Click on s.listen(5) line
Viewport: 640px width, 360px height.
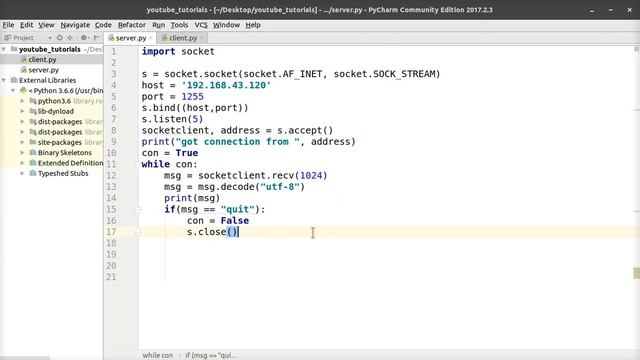(x=172, y=119)
